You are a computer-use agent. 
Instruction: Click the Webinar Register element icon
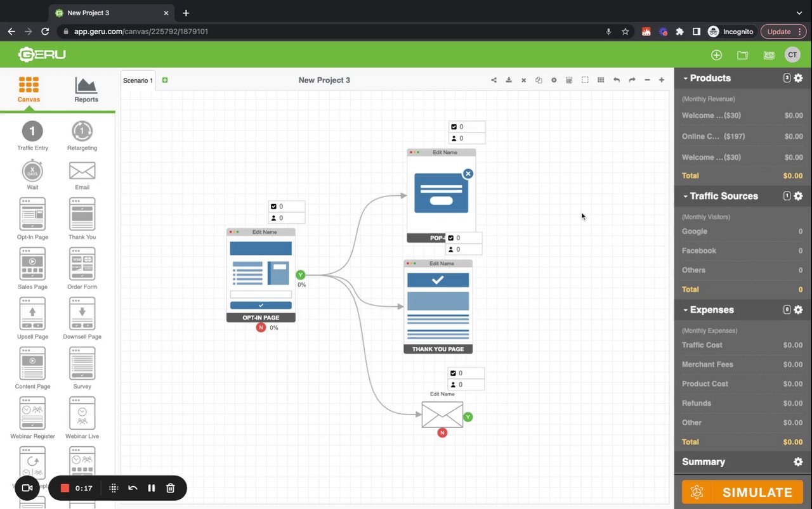pyautogui.click(x=32, y=413)
